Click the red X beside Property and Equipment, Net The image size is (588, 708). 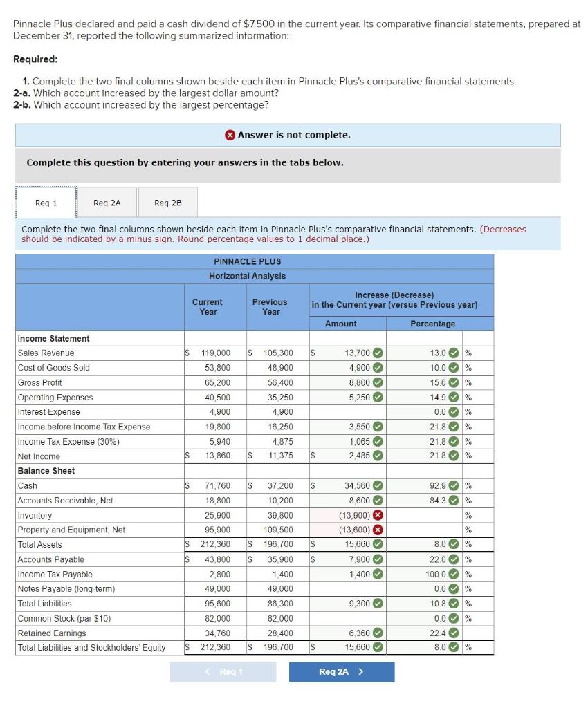(376, 529)
